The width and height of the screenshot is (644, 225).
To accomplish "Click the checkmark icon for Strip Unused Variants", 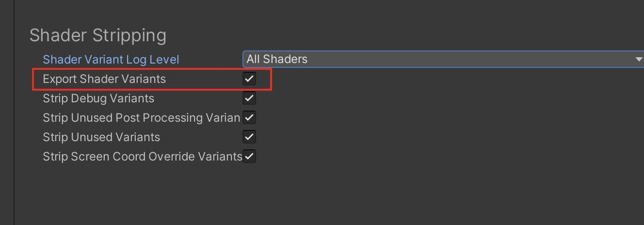I will (x=249, y=136).
